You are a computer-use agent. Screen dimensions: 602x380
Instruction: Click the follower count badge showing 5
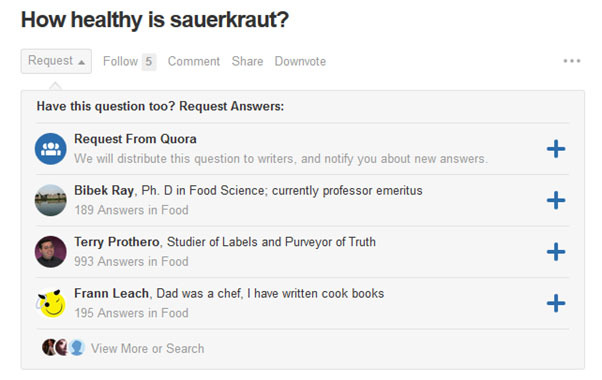149,61
